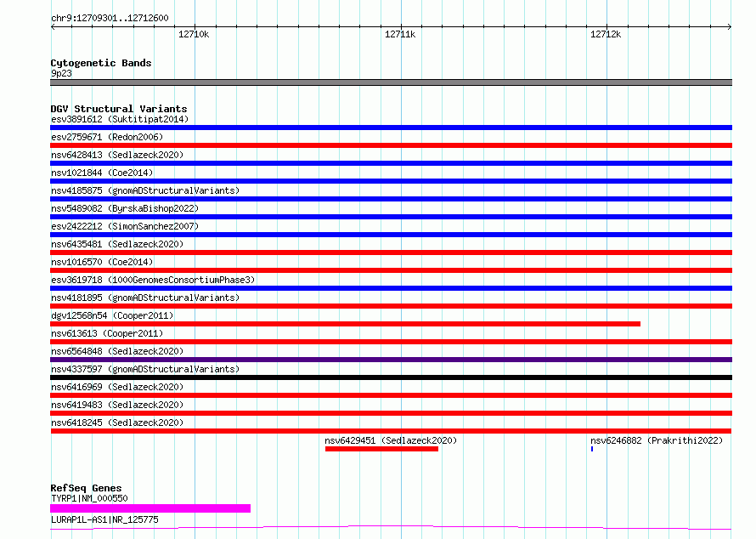Viewport: 756px width, 539px height.
Task: Select the 9p23 band label
Action: pos(61,73)
